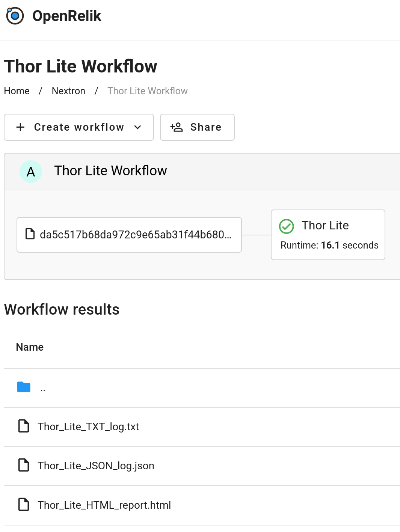
Task: Click the document icon for Thor_Lite_TXT_log.txt
Action: click(24, 427)
